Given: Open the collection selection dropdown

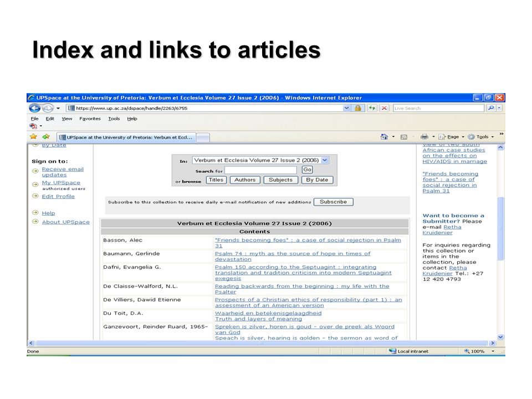Looking at the screenshot, I should point(260,160).
